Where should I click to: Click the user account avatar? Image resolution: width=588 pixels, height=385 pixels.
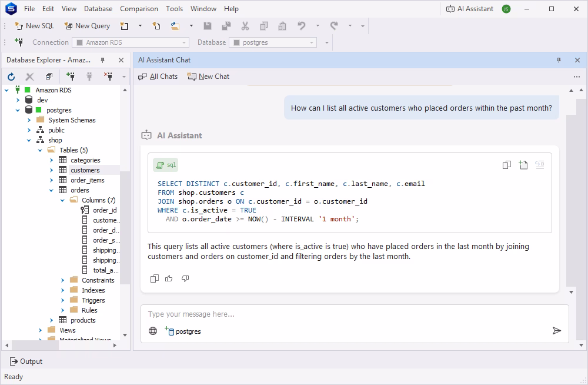506,9
